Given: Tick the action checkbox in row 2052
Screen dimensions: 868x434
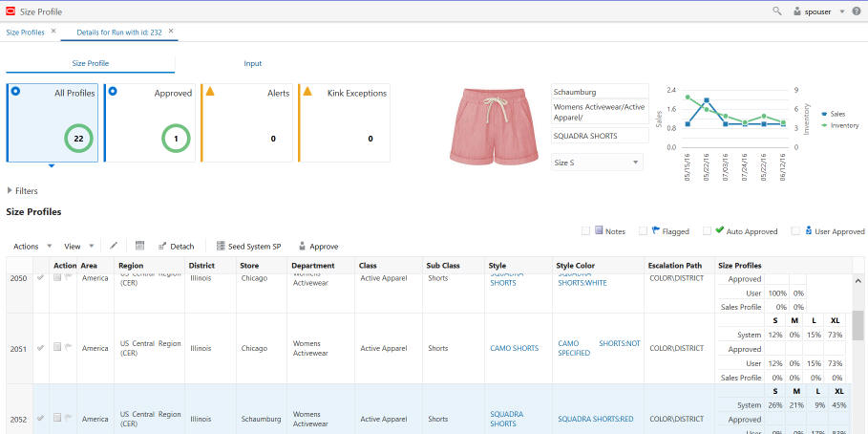Looking at the screenshot, I should pyautogui.click(x=57, y=418).
